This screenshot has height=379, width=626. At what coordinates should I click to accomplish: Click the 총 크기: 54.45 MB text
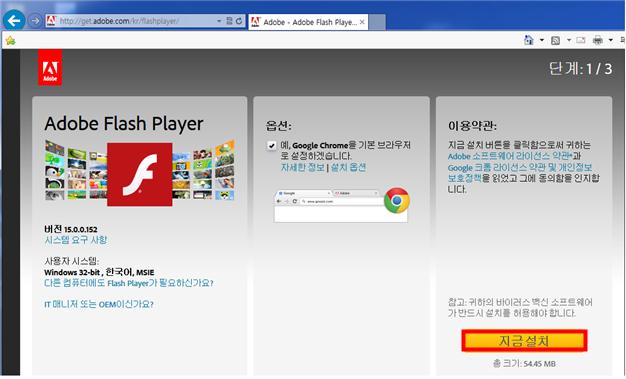tap(524, 363)
